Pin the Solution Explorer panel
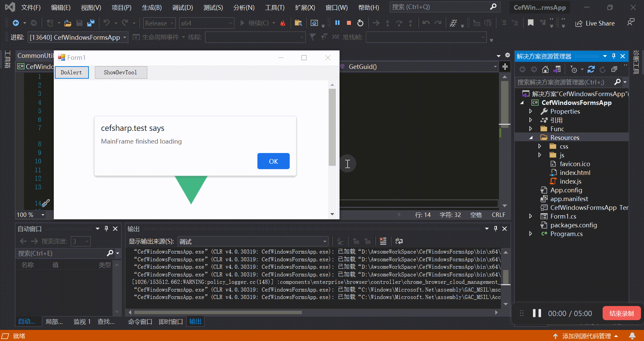 pyautogui.click(x=614, y=56)
